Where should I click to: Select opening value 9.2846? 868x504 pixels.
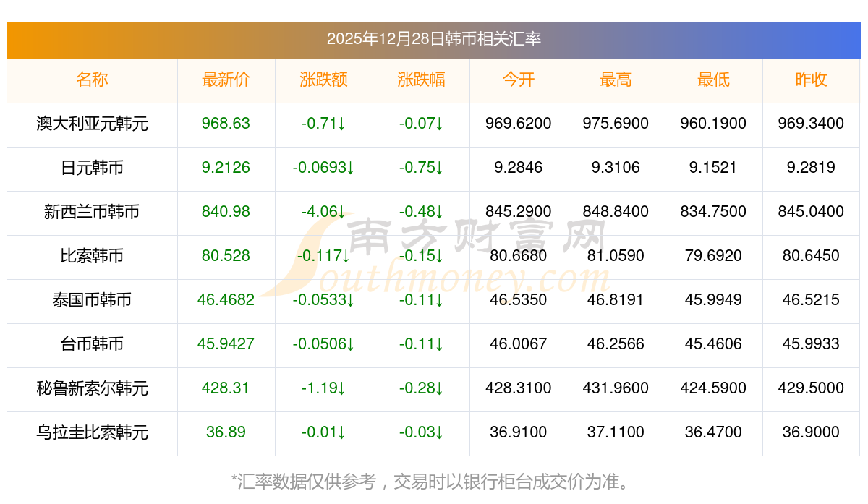pos(519,168)
